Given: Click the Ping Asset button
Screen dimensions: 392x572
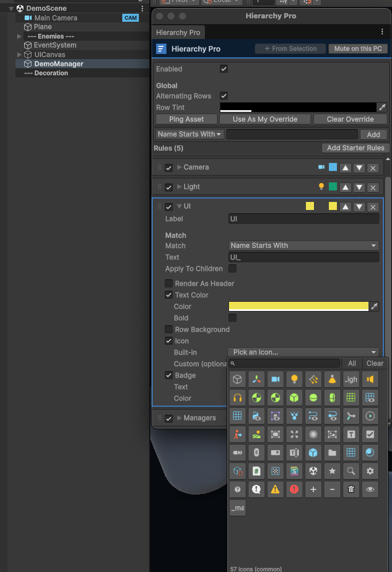Looking at the screenshot, I should pyautogui.click(x=187, y=119).
